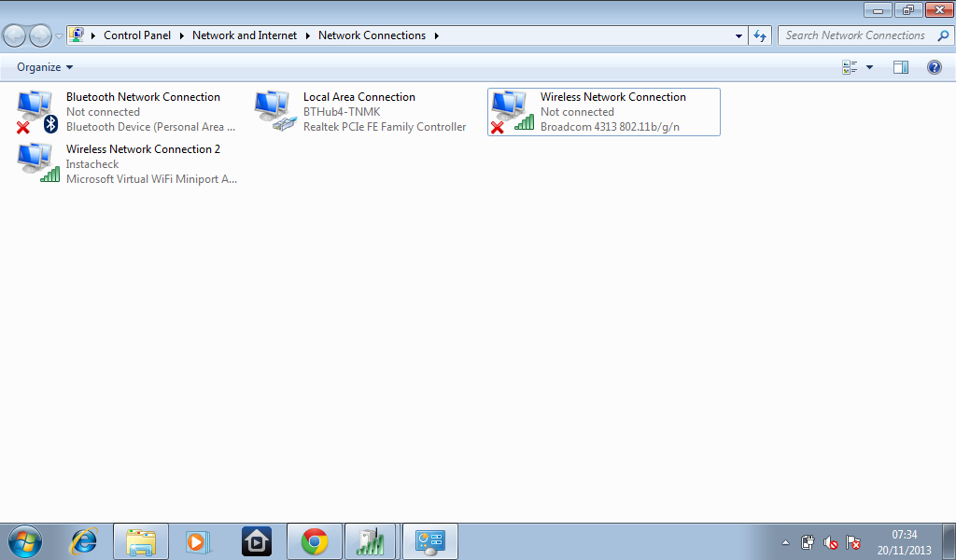Open Windows Explorer from taskbar
Screen dimensions: 956x560
[x=141, y=541]
